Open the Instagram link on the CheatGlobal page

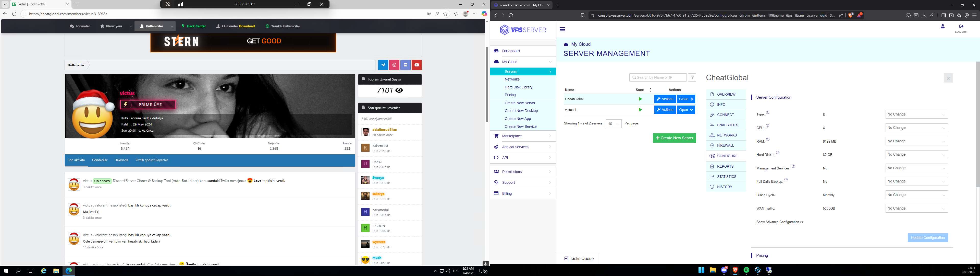click(x=394, y=65)
